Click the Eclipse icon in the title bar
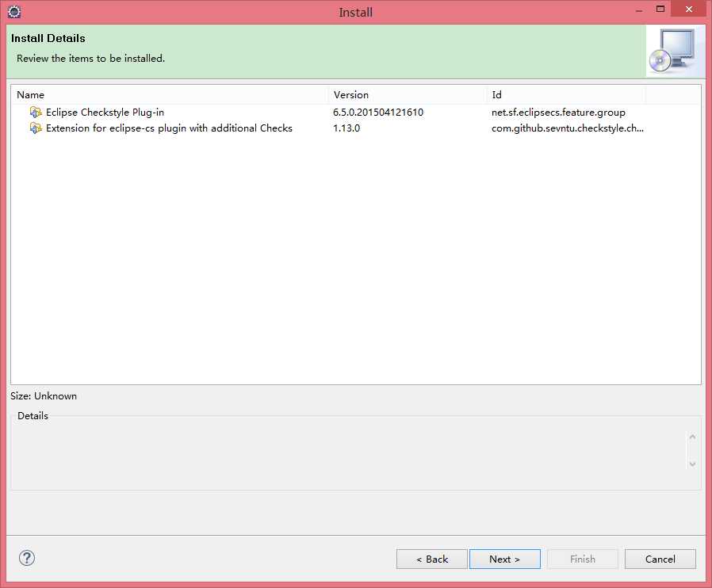712x588 pixels. [14, 12]
